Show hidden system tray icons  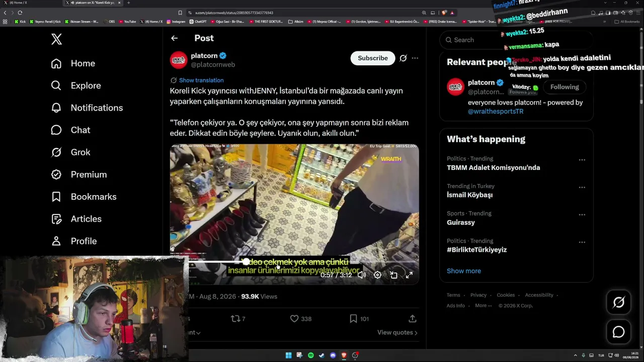(576, 355)
